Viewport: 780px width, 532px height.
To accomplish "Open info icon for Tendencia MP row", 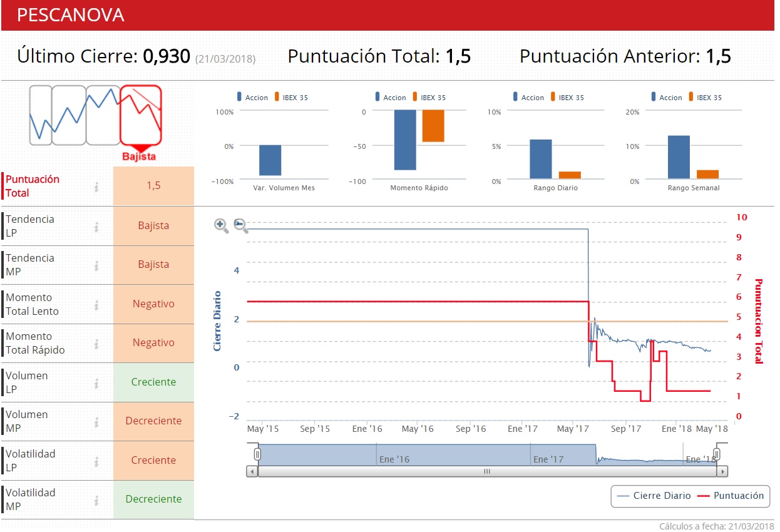I will point(96,265).
